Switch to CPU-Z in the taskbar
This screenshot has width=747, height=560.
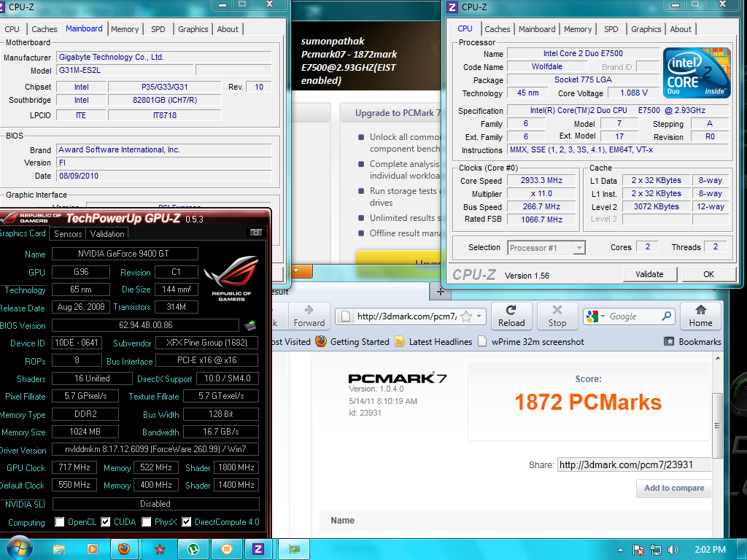[x=258, y=549]
